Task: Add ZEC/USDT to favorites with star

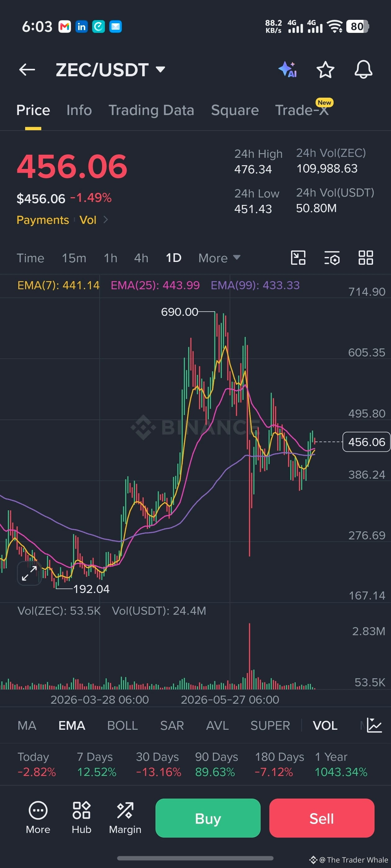Action: click(x=325, y=69)
